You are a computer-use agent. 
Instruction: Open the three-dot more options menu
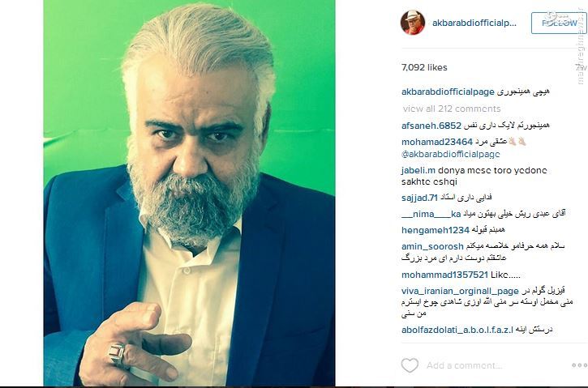579,365
